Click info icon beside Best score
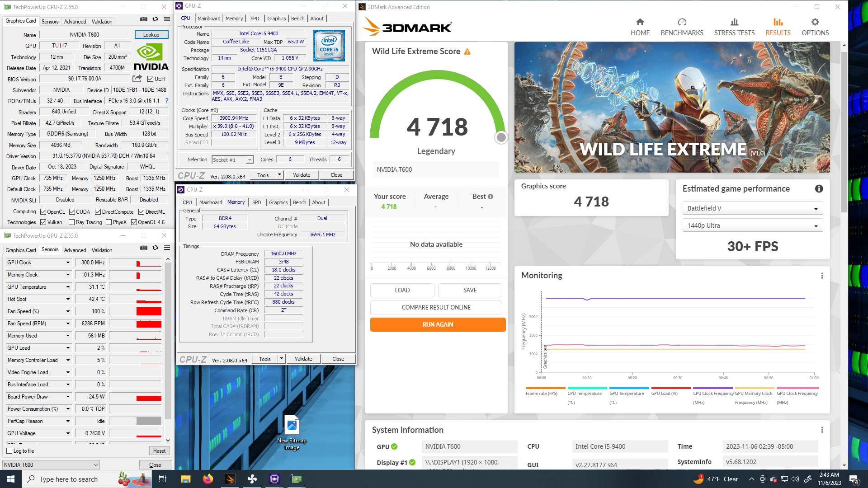 [491, 197]
